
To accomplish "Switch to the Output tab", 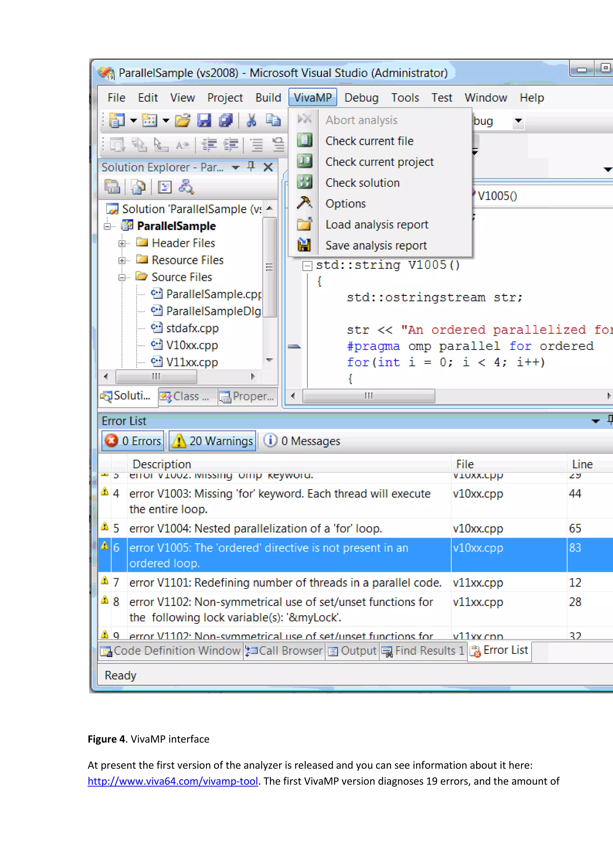I will 352,651.
